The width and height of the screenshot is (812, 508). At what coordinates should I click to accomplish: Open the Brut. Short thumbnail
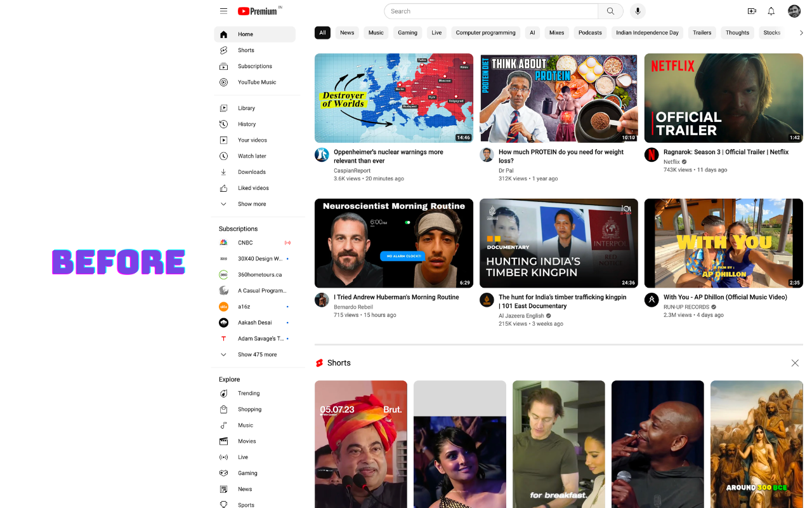361,444
